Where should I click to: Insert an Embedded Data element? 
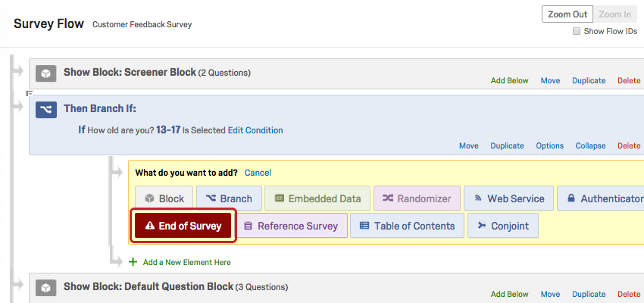318,198
